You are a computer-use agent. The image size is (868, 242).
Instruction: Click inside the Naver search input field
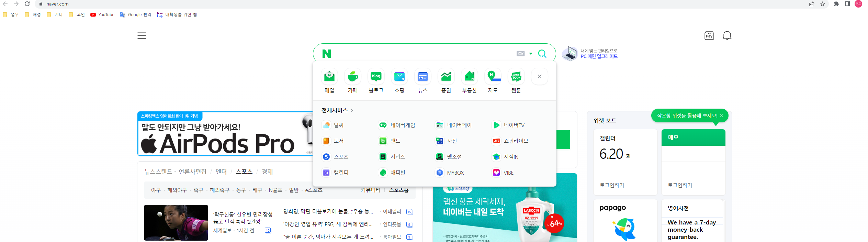point(422,54)
